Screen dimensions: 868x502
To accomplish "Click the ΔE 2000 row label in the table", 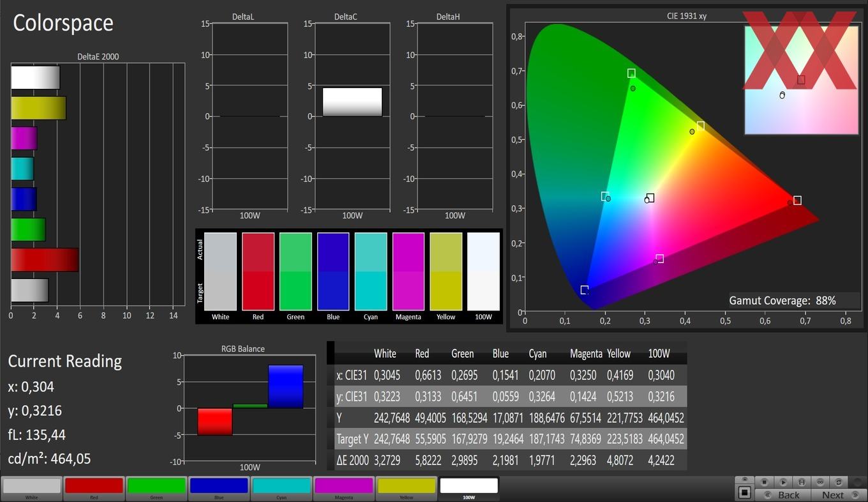I will [352, 460].
